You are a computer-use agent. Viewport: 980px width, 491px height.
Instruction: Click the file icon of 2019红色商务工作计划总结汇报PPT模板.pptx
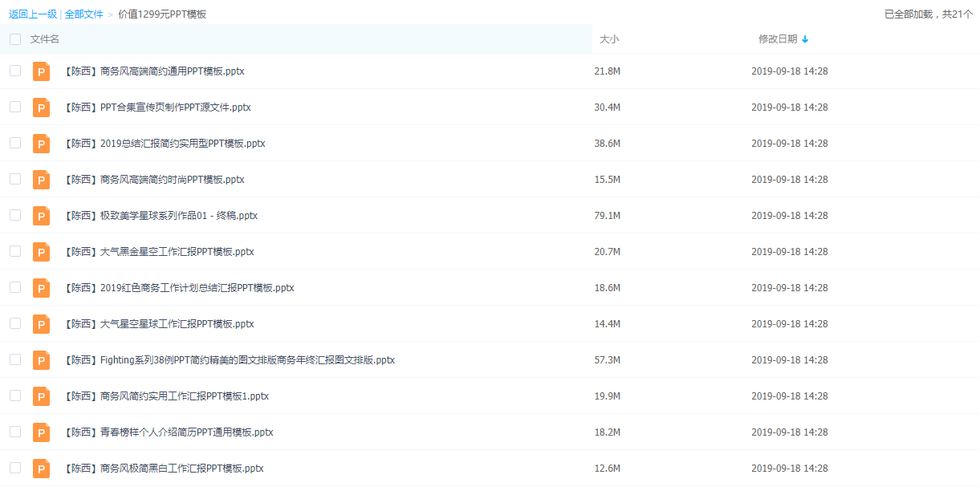[x=41, y=288]
